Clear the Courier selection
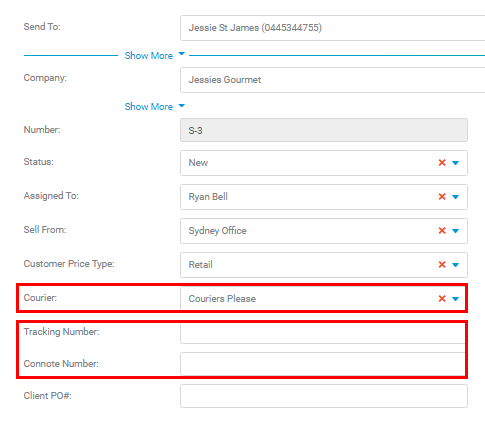485x423 pixels. pos(442,299)
